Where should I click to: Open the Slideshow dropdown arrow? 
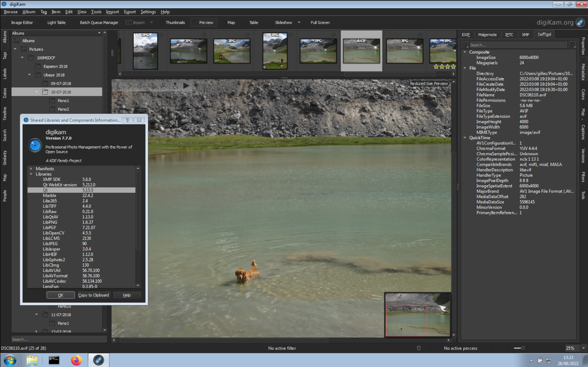click(x=299, y=22)
